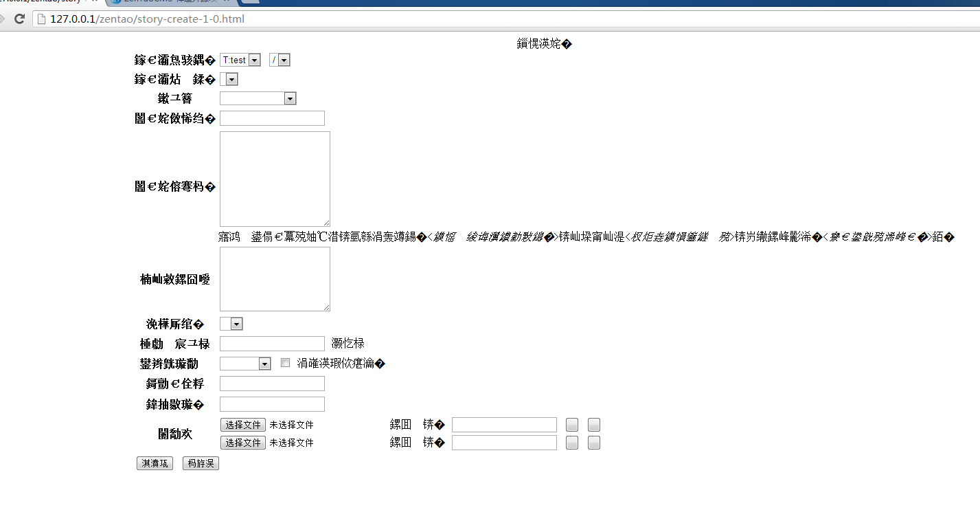This screenshot has height=521, width=980.
Task: Open the "/" module dropdown beside T:test
Action: tap(280, 60)
